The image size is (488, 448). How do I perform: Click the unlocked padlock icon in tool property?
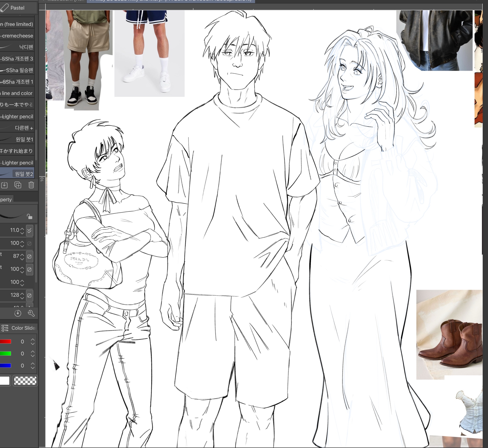click(x=30, y=217)
